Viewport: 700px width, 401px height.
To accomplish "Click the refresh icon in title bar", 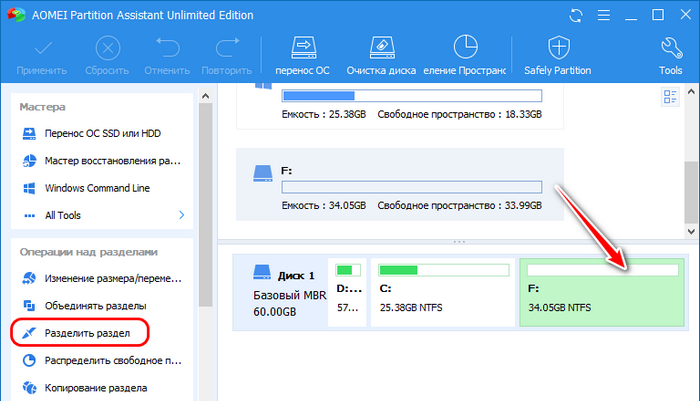I will [576, 15].
